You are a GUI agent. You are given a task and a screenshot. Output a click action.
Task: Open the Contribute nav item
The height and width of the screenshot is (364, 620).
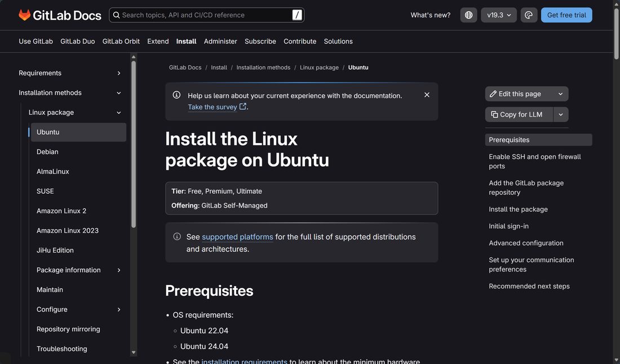(x=300, y=42)
